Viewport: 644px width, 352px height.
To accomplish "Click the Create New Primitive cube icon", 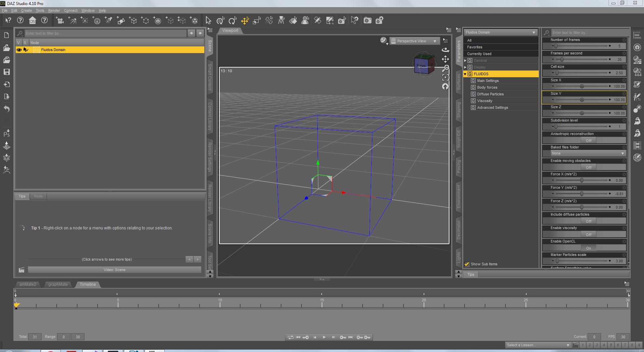I will tap(194, 20).
